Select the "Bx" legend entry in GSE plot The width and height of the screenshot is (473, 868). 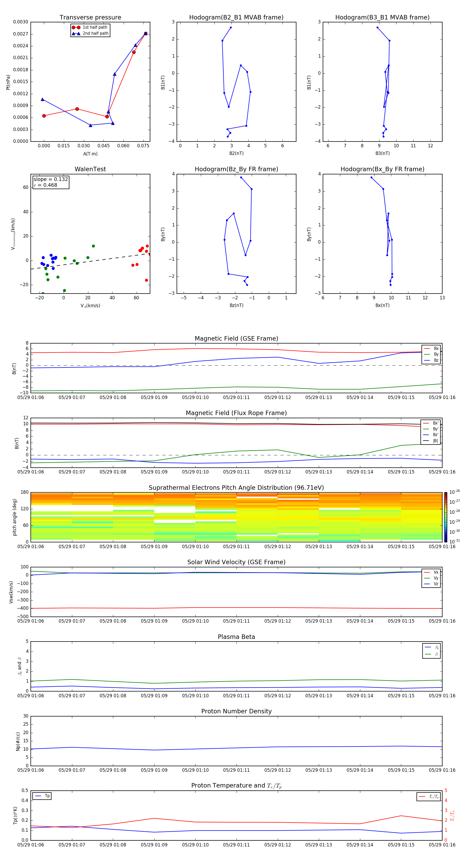coord(431,349)
